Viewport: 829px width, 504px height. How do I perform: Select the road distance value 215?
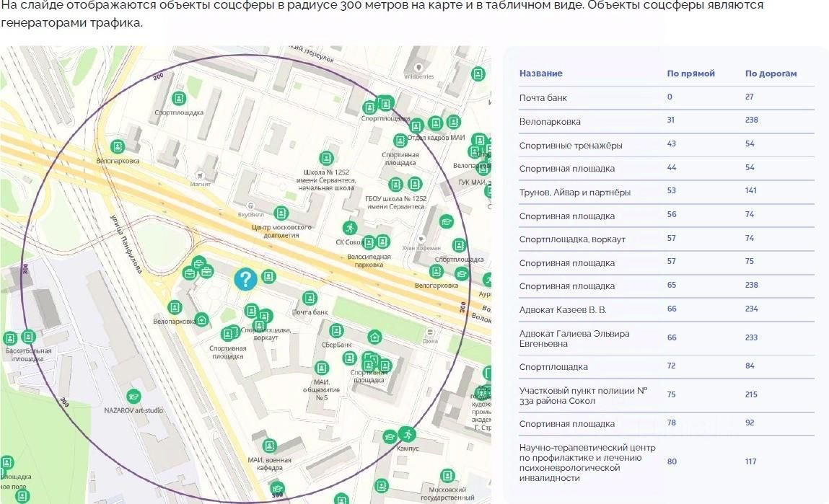pos(751,394)
